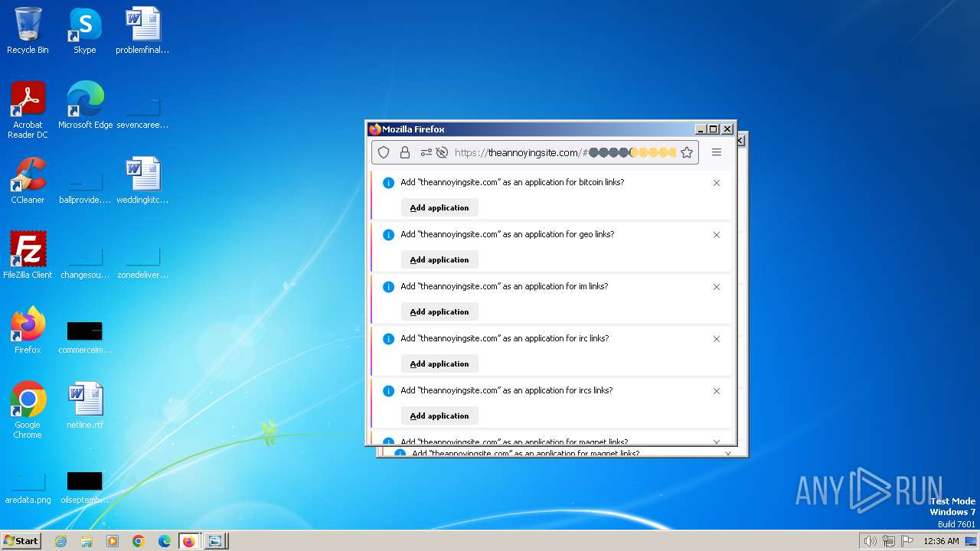This screenshot has height=551, width=980.
Task: Open the Firefox hamburger application menu
Action: pos(717,152)
